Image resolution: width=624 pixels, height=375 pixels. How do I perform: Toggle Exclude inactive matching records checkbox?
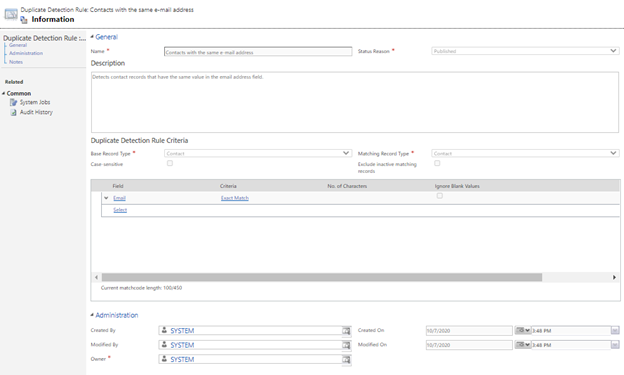click(x=437, y=163)
